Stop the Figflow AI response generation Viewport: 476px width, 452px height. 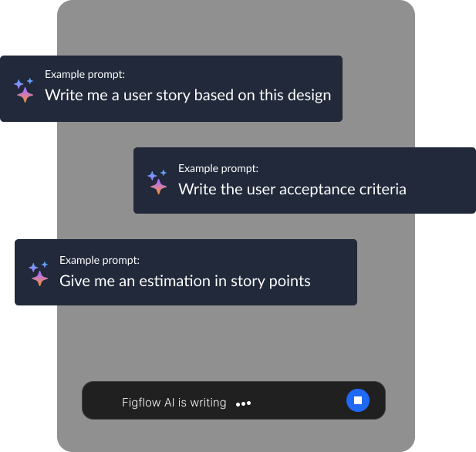pyautogui.click(x=358, y=400)
